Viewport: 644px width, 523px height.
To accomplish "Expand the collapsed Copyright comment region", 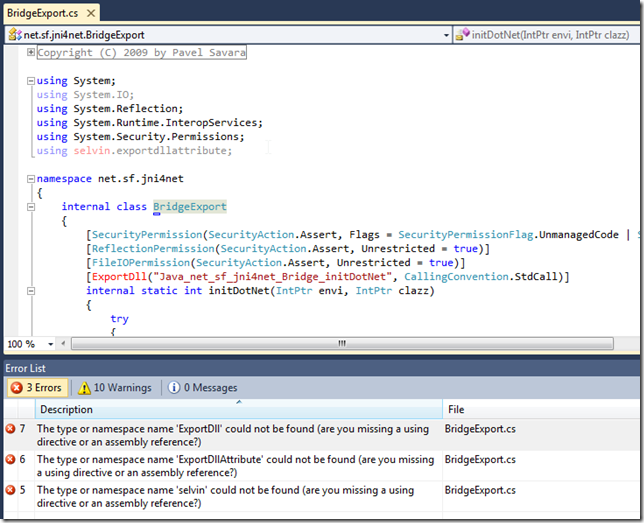I will tap(31, 52).
